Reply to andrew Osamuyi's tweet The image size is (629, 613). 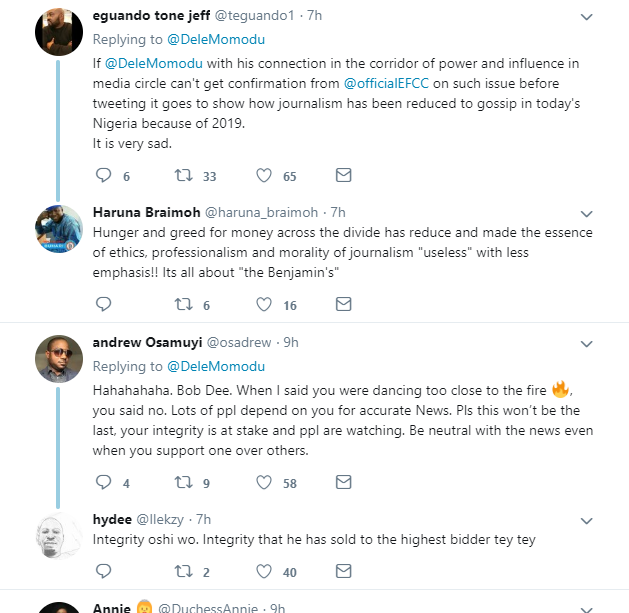tap(103, 483)
